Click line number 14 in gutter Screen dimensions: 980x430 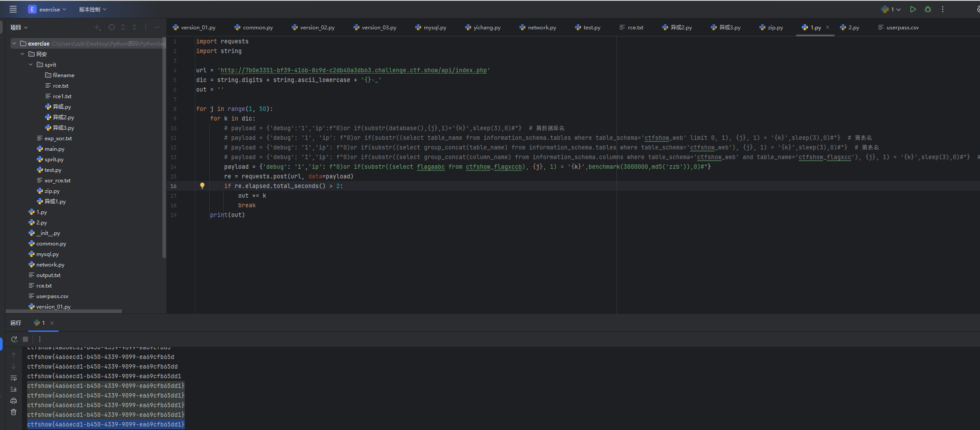(173, 167)
